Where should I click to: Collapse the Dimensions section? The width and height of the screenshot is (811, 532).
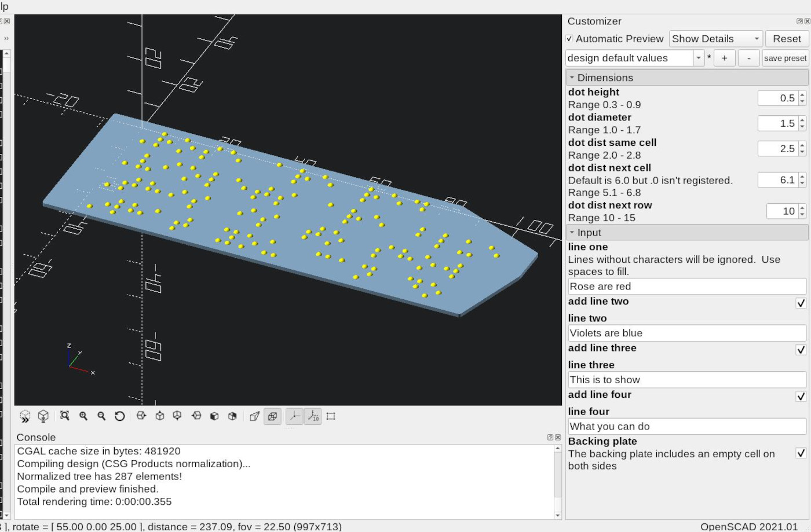click(x=687, y=78)
